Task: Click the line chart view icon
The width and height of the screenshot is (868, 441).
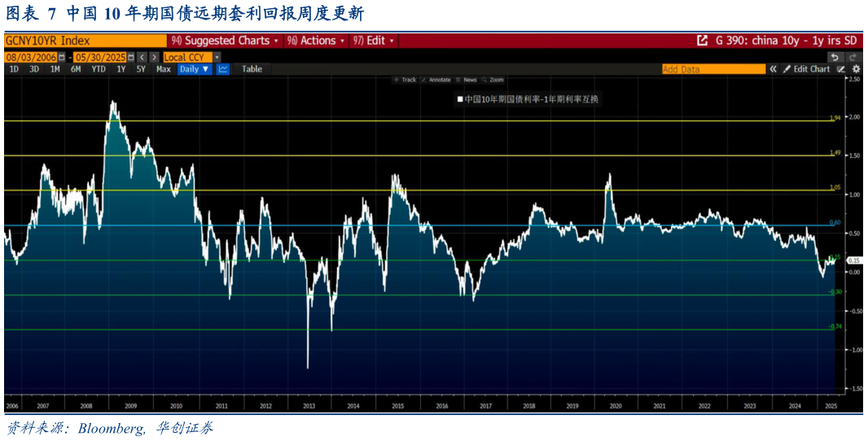Action: [x=223, y=69]
